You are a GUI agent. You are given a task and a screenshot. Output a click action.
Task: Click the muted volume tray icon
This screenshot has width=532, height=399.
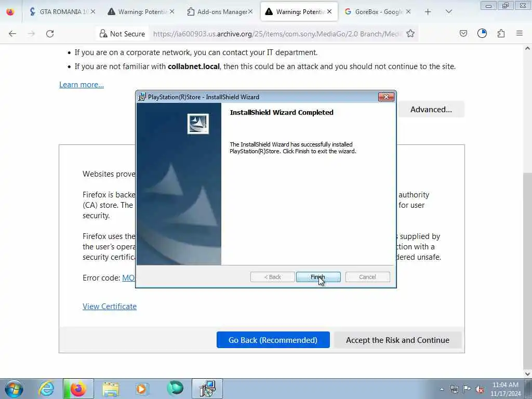tap(480, 390)
